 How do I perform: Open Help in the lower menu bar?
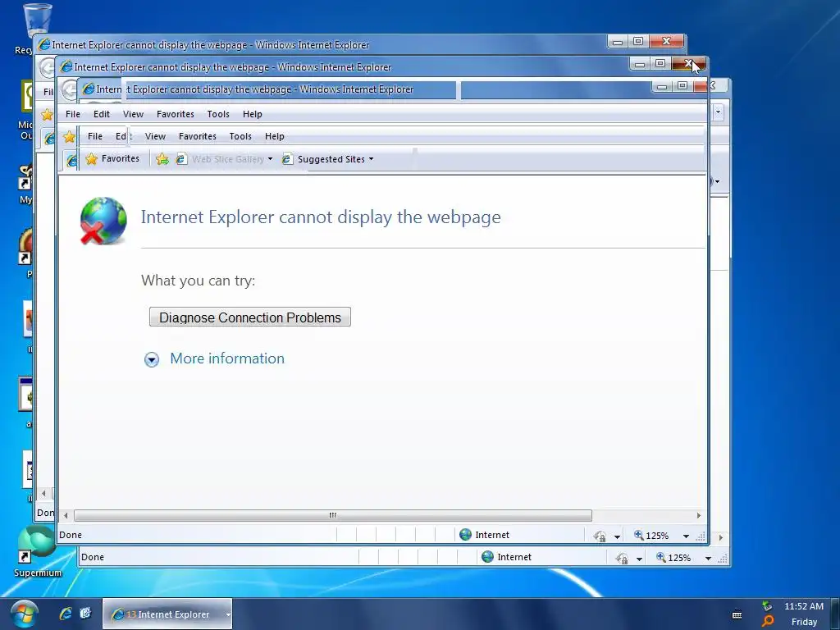[274, 137]
